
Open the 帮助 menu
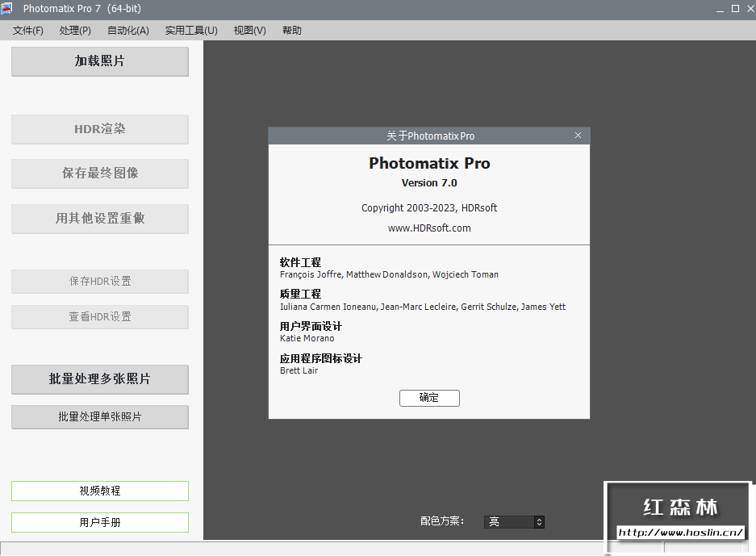point(292,31)
